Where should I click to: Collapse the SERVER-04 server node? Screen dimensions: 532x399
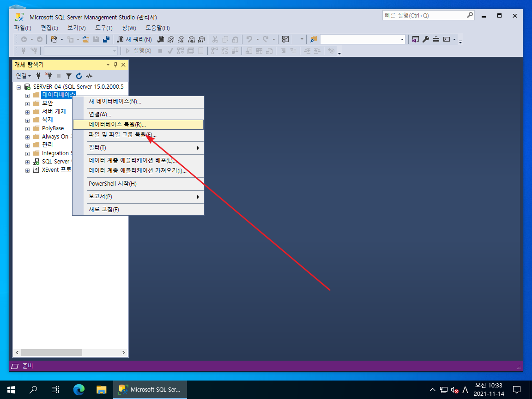pos(19,87)
